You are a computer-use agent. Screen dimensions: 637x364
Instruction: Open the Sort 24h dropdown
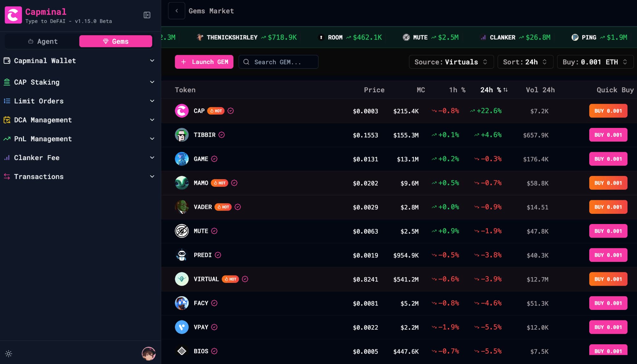(525, 62)
